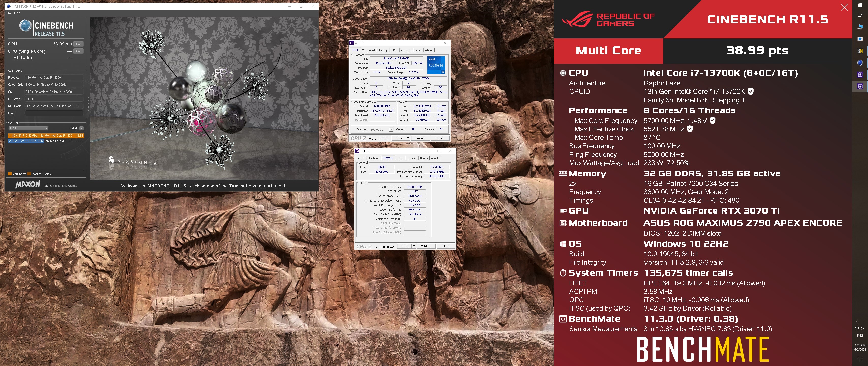868x366 pixels.
Task: Click the MAXON logo in Cinebench
Action: click(x=28, y=185)
